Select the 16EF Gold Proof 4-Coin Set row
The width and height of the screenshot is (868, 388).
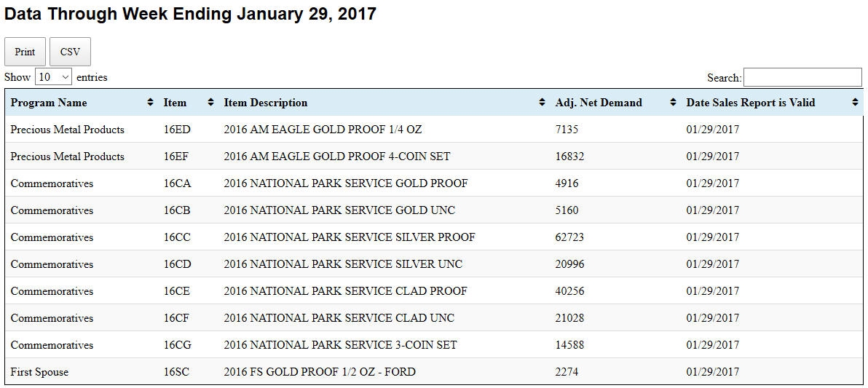pyautogui.click(x=434, y=157)
